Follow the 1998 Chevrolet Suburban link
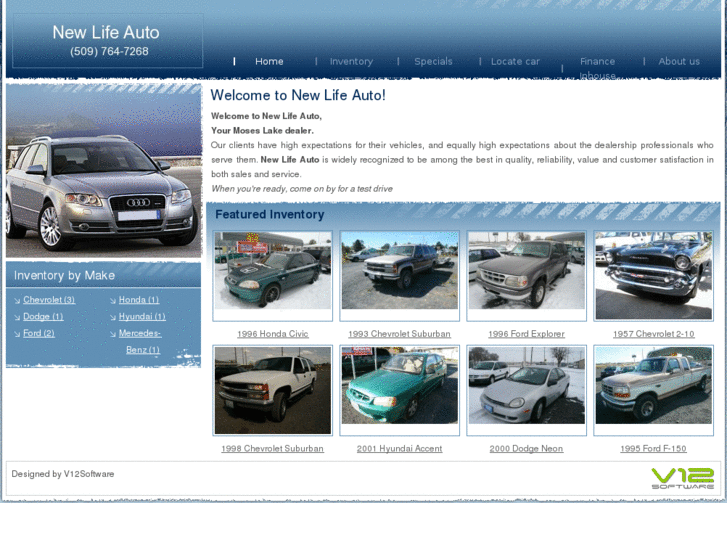Image resolution: width=727 pixels, height=545 pixels. (273, 449)
